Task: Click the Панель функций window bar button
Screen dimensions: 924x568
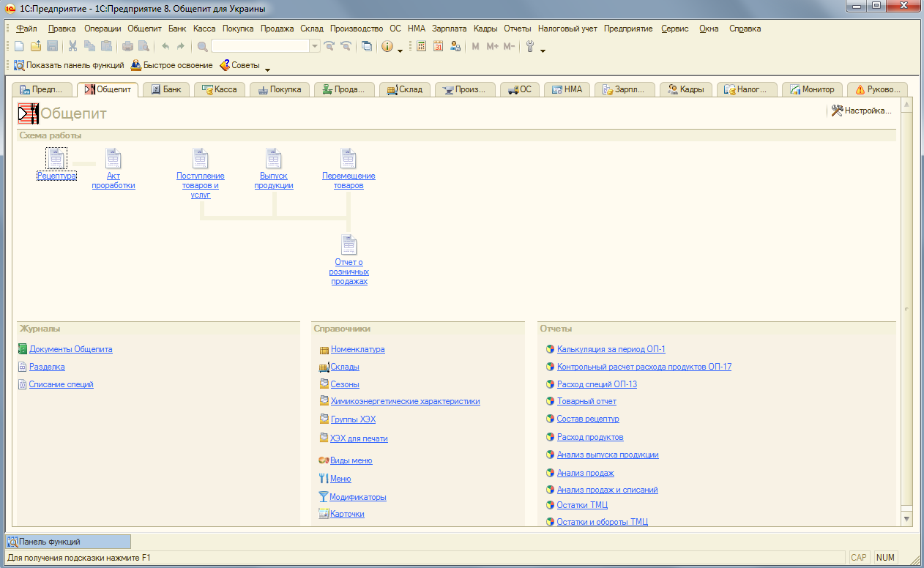Action: (68, 542)
